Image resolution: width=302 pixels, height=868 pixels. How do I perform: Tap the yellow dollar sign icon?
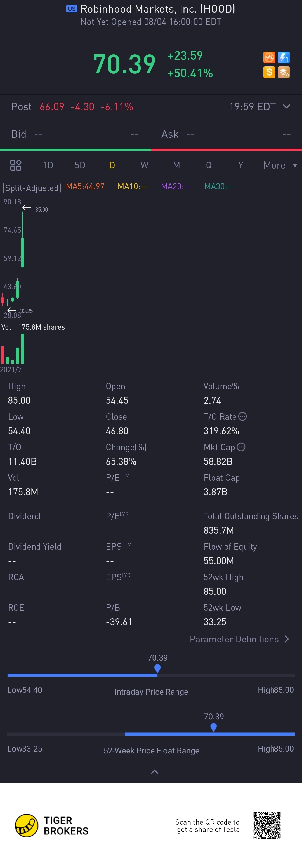tap(269, 72)
